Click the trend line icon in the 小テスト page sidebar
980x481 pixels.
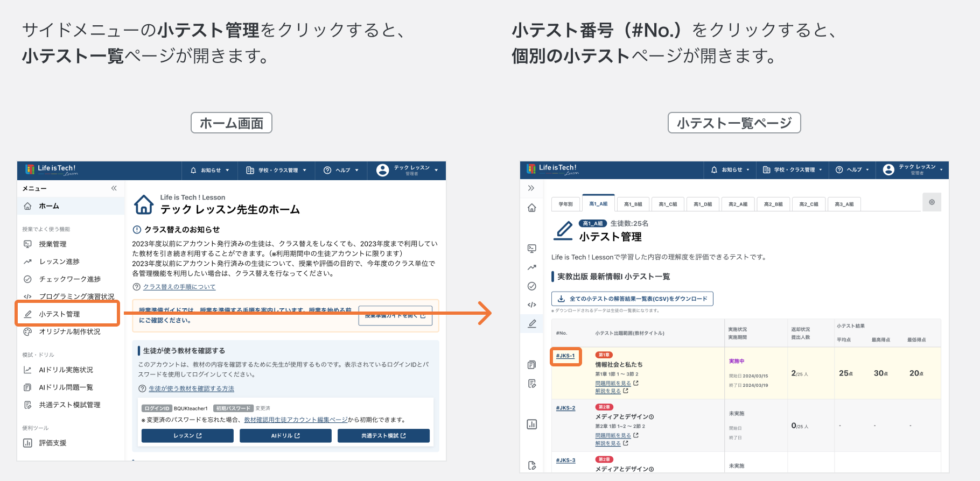pos(531,267)
